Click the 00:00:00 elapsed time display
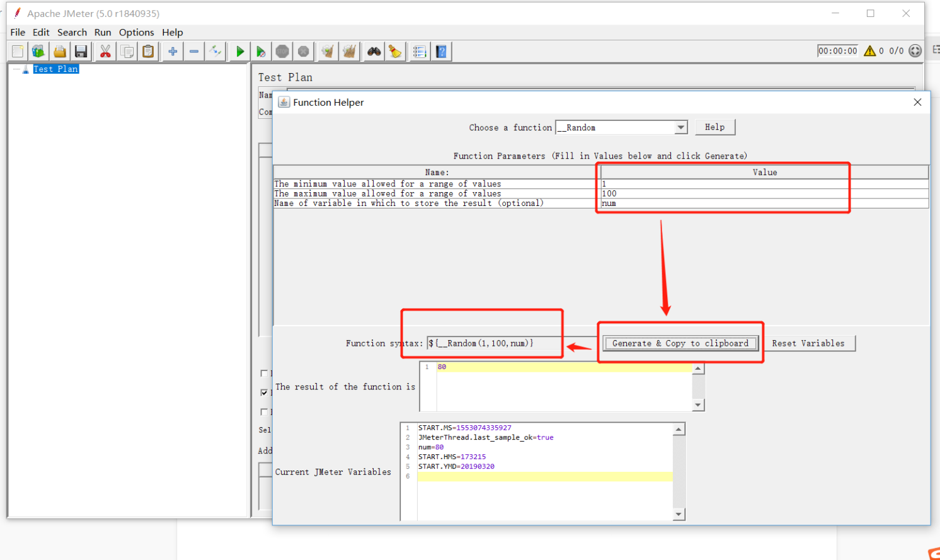The height and width of the screenshot is (560, 940). click(x=837, y=51)
